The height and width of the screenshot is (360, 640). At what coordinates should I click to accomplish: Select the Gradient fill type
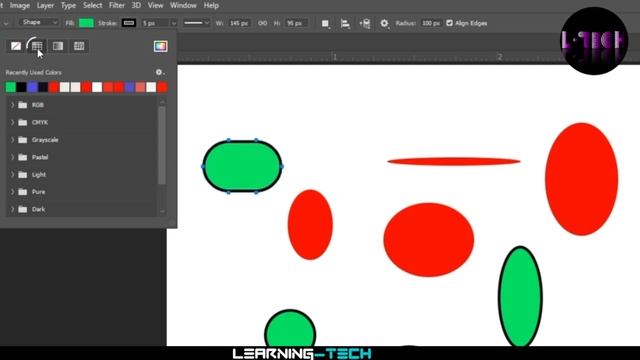click(58, 46)
